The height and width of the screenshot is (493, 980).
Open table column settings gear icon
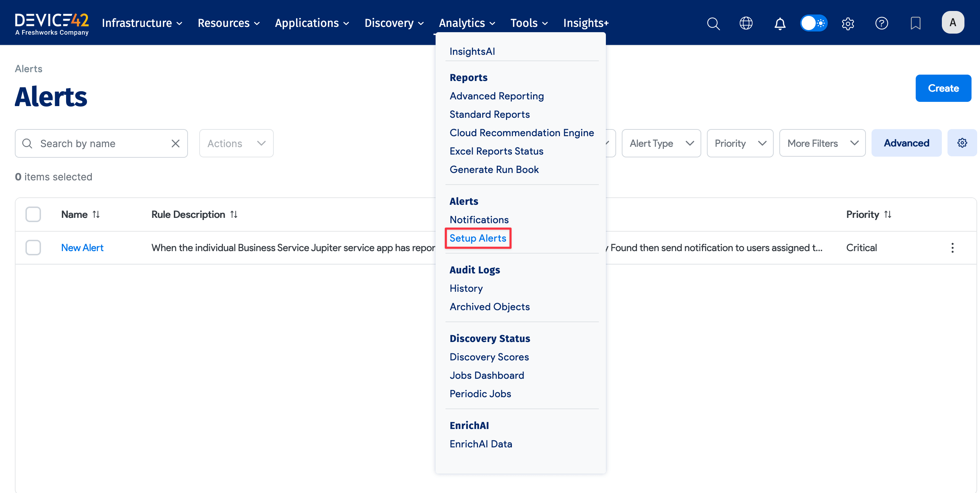pos(962,143)
